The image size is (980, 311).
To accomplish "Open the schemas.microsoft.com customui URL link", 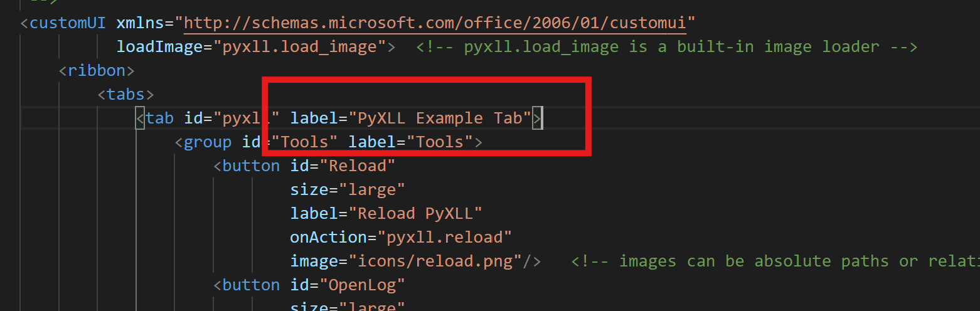I will coord(440,23).
